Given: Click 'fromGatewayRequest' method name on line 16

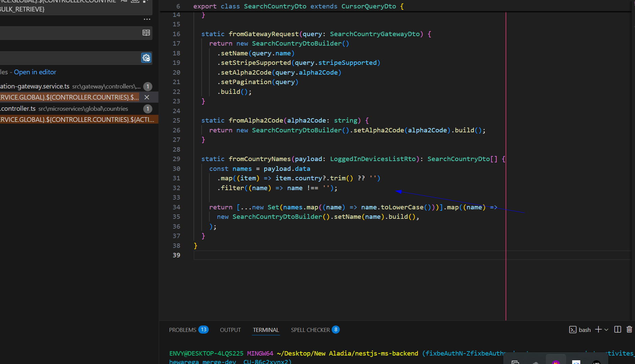Looking at the screenshot, I should 263,34.
